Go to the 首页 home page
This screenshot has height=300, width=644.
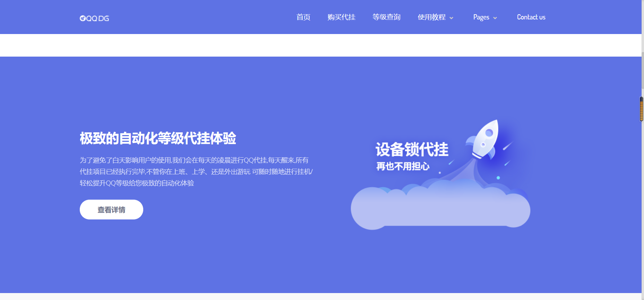(303, 17)
